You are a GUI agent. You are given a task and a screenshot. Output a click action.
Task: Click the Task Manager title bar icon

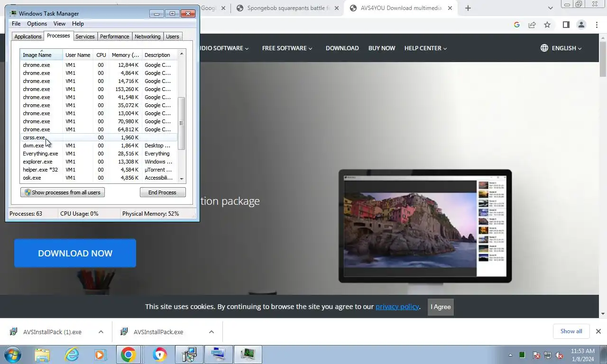pyautogui.click(x=13, y=13)
